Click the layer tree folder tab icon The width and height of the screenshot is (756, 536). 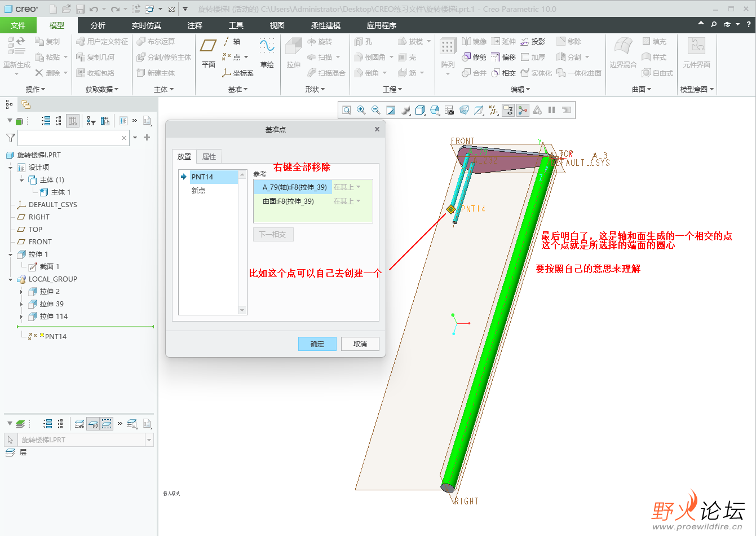(x=25, y=104)
